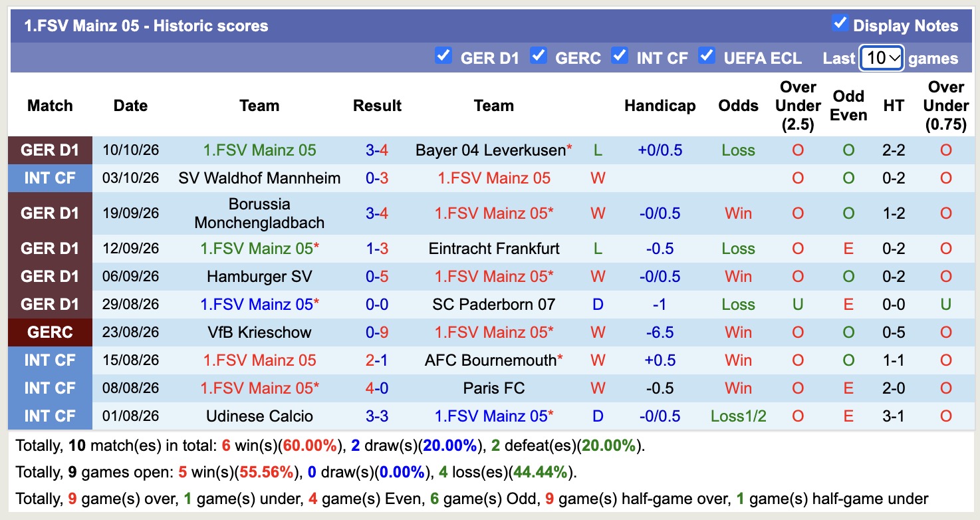Uncheck the UEFA ECL filter

(707, 56)
